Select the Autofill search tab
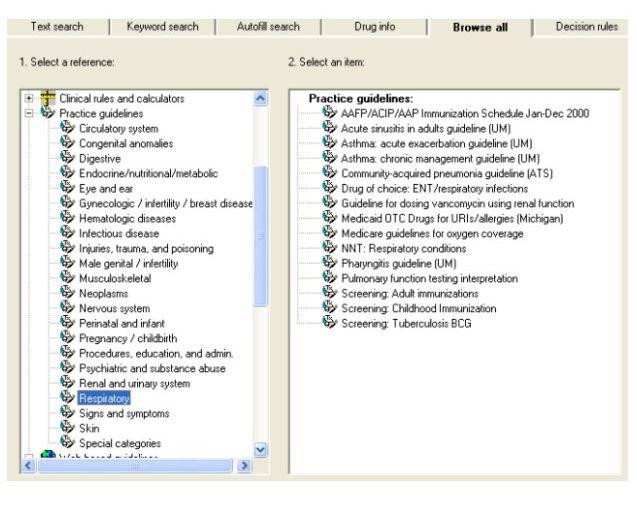 coord(268,27)
